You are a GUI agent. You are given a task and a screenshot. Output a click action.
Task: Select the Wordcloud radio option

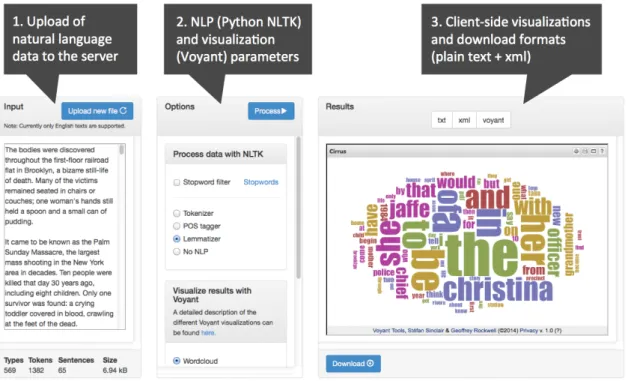[x=177, y=361]
